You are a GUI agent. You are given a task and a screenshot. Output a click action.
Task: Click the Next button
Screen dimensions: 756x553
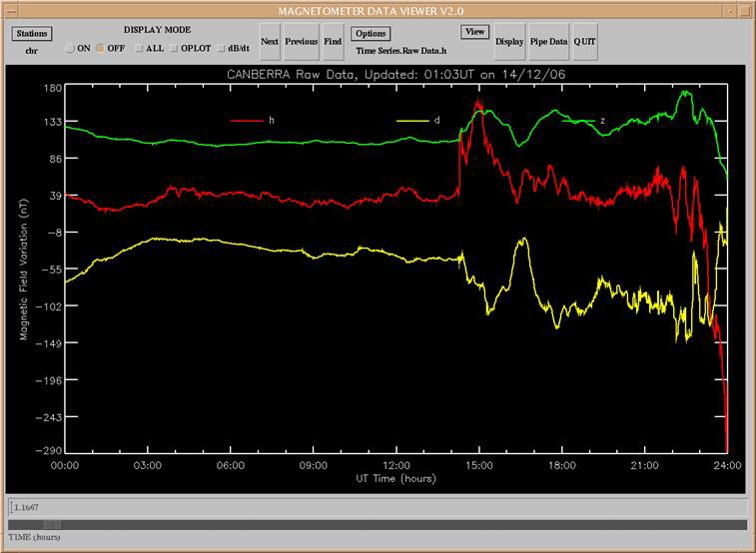pos(270,42)
